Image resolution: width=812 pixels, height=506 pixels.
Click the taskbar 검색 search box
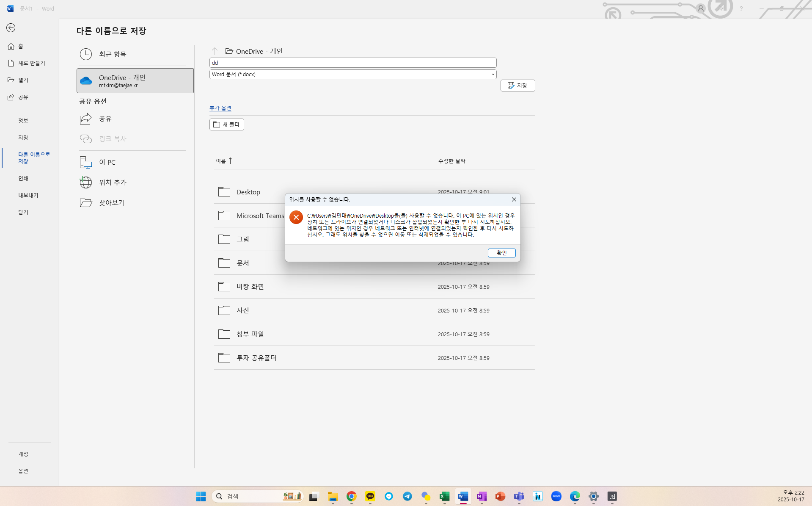pyautogui.click(x=257, y=496)
